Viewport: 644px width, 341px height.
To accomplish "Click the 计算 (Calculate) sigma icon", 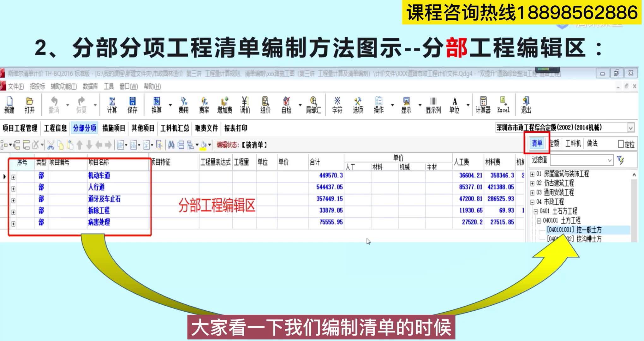I will pos(112,105).
